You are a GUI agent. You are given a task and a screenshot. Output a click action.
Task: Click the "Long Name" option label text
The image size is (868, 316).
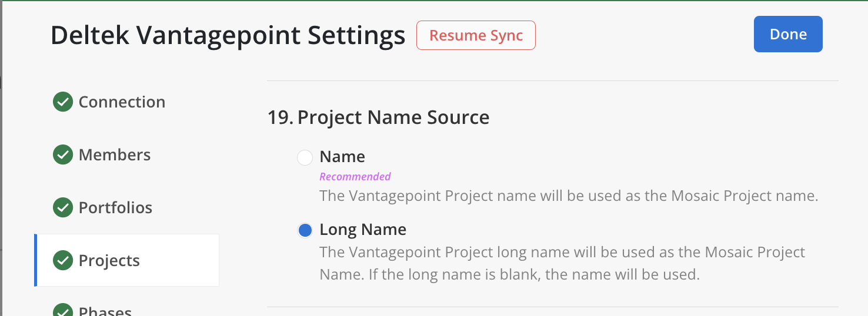tap(363, 230)
